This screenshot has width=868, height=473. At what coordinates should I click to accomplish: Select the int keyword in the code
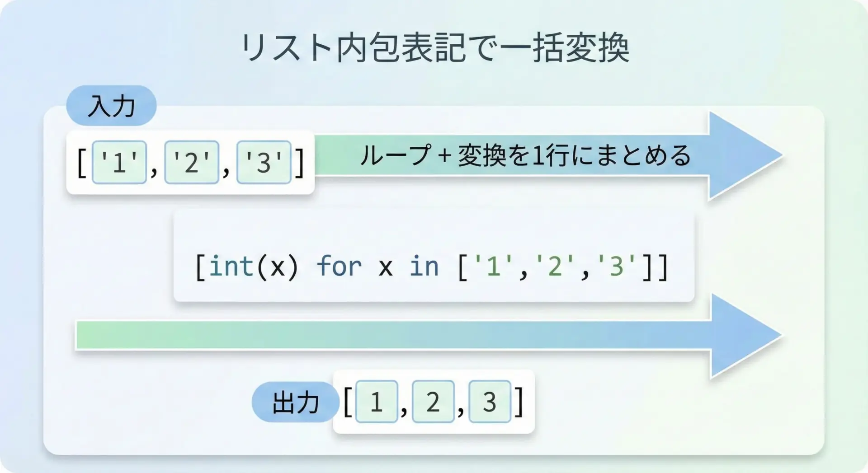(231, 266)
